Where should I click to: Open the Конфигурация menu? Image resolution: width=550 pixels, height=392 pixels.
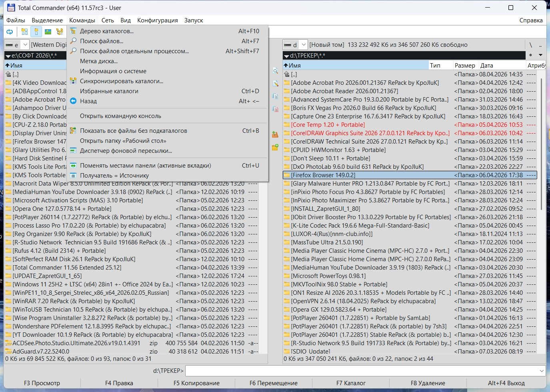[x=158, y=20]
